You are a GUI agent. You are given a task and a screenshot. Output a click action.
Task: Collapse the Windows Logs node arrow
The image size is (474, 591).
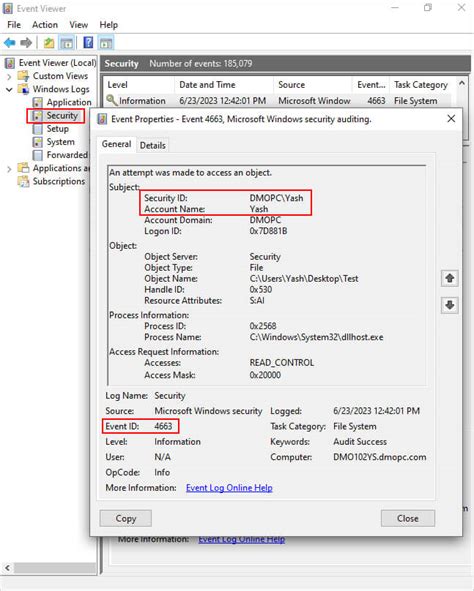[9, 90]
